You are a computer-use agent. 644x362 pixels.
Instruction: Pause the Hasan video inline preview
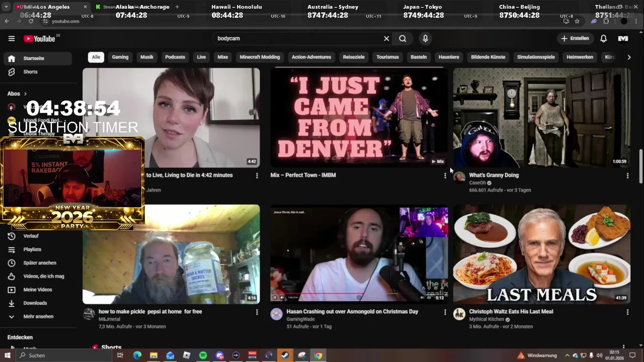point(275,298)
